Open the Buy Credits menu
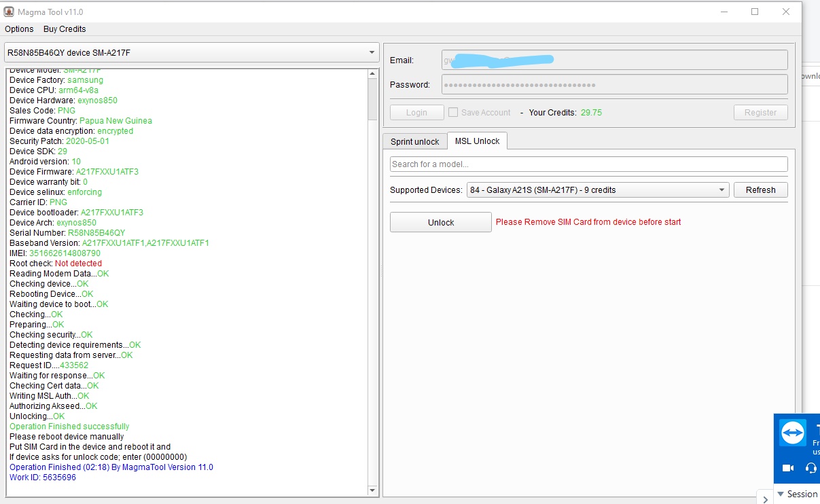820x504 pixels. 65,29
